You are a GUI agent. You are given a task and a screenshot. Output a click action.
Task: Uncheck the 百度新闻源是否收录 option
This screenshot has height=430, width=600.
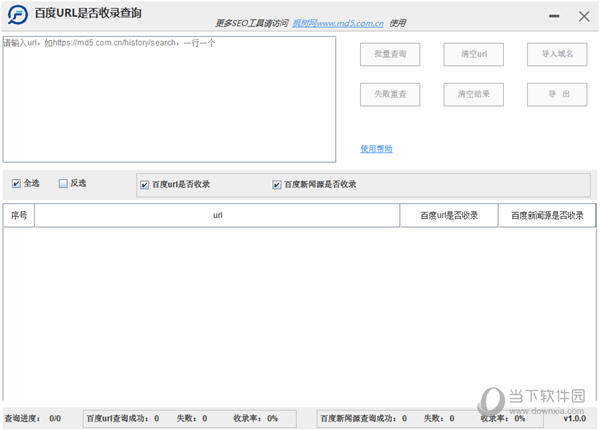coord(277,185)
